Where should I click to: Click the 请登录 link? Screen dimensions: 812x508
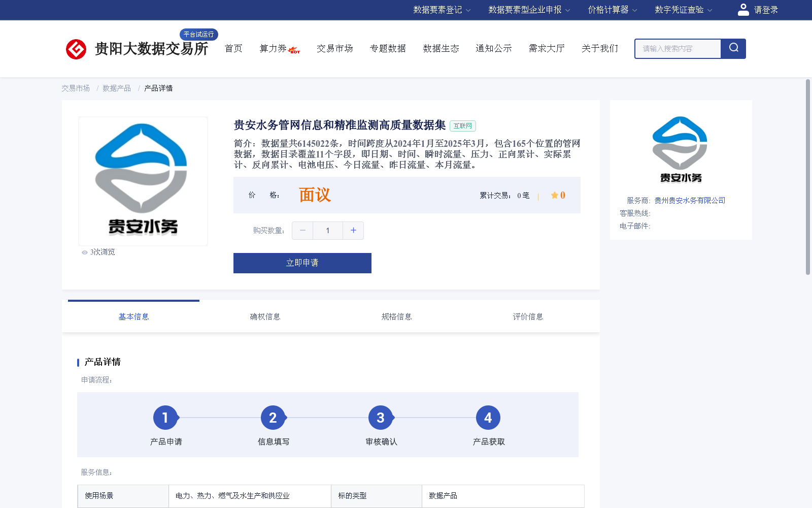click(x=766, y=10)
